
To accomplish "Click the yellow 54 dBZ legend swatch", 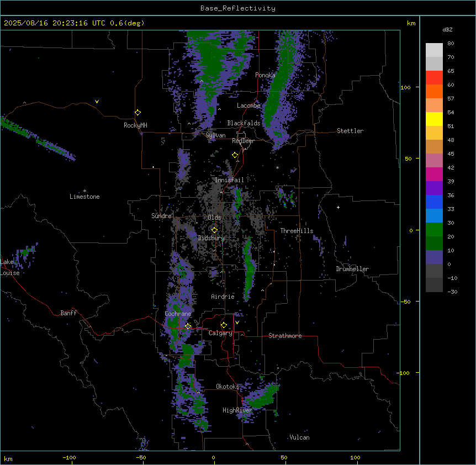I will (x=434, y=119).
